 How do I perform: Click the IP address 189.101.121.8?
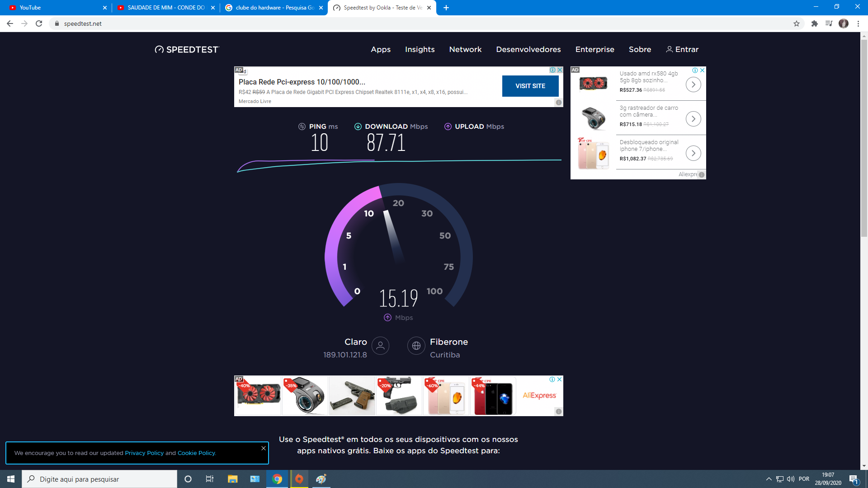click(x=345, y=355)
